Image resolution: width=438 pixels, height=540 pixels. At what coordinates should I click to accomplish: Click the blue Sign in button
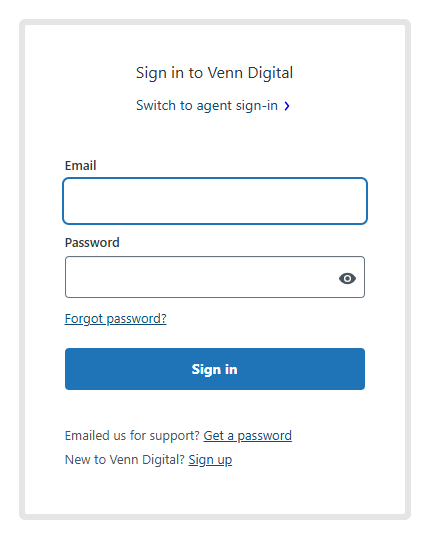coord(215,369)
